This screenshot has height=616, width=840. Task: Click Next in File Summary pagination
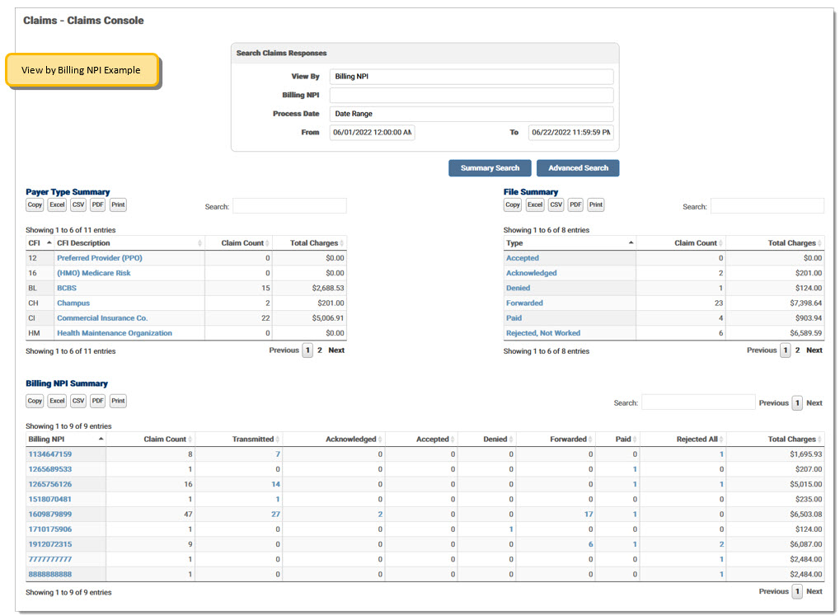tap(814, 350)
